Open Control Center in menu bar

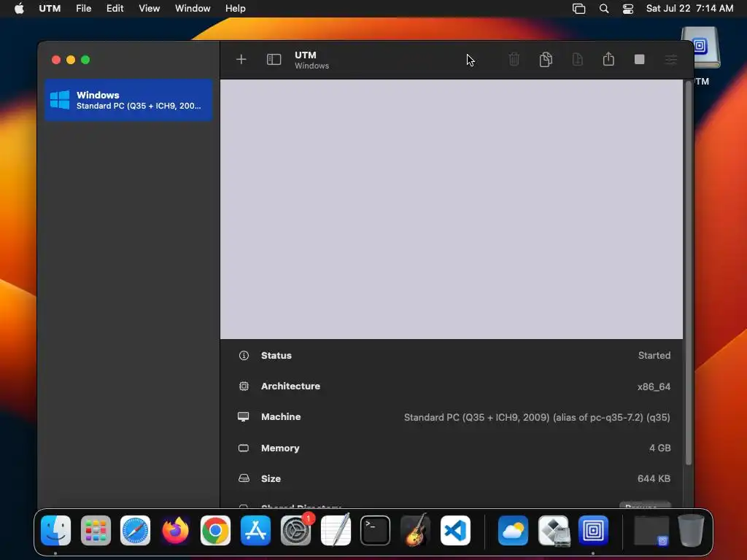(628, 9)
